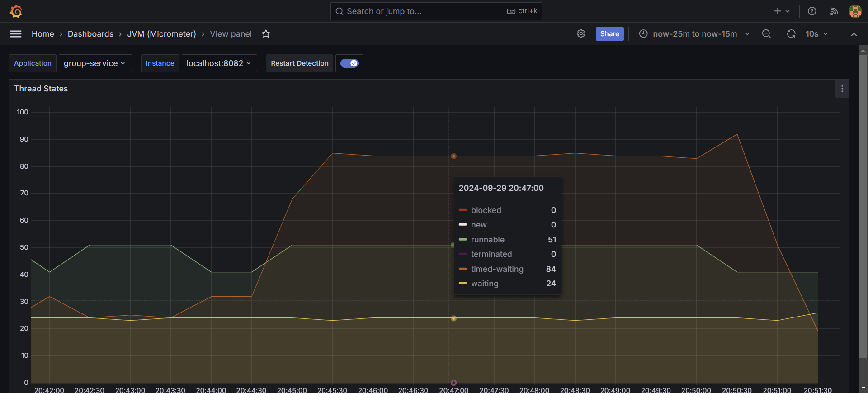
Task: Click the terminated data point at 20:47:00
Action: click(x=453, y=383)
